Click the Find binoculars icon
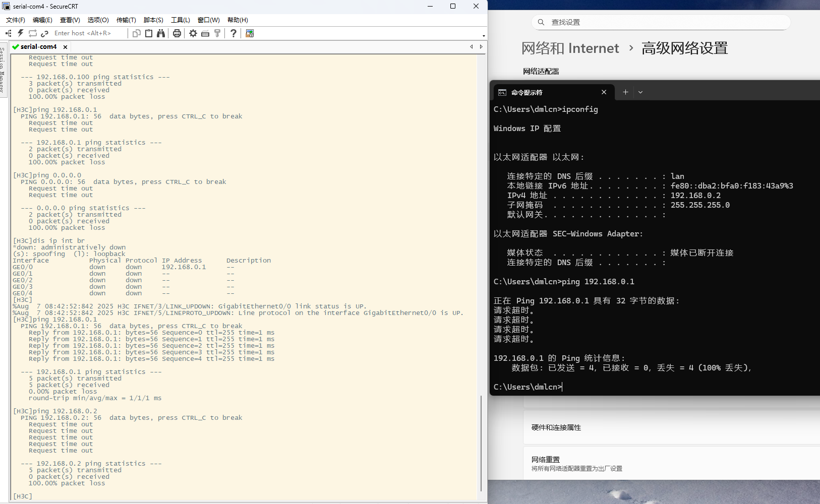The width and height of the screenshot is (820, 504). (161, 33)
